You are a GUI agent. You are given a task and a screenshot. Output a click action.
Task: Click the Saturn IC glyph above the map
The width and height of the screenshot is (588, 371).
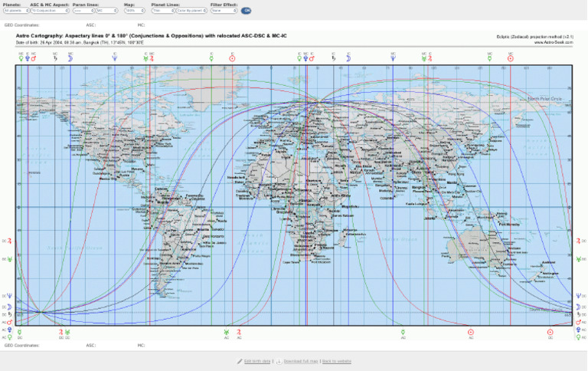coord(333,58)
